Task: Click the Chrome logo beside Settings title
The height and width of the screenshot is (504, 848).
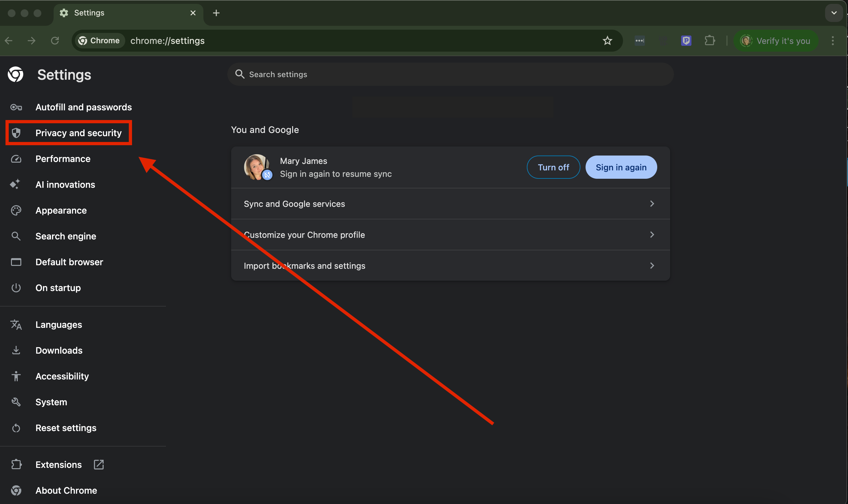Action: [x=15, y=75]
